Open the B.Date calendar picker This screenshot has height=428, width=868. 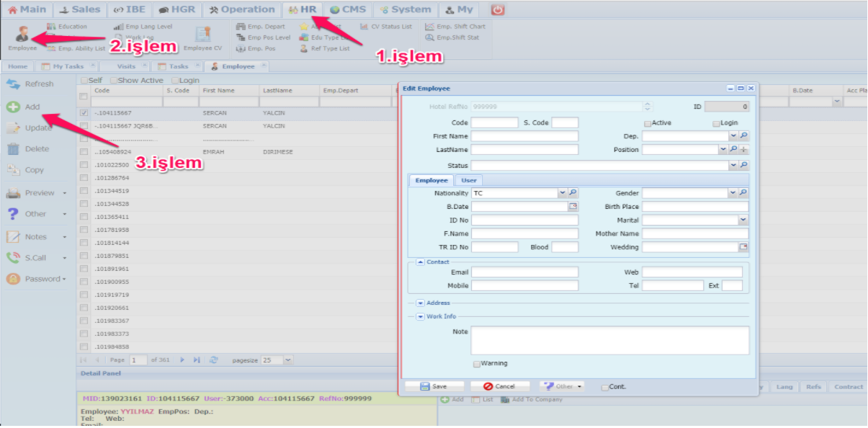tap(573, 207)
